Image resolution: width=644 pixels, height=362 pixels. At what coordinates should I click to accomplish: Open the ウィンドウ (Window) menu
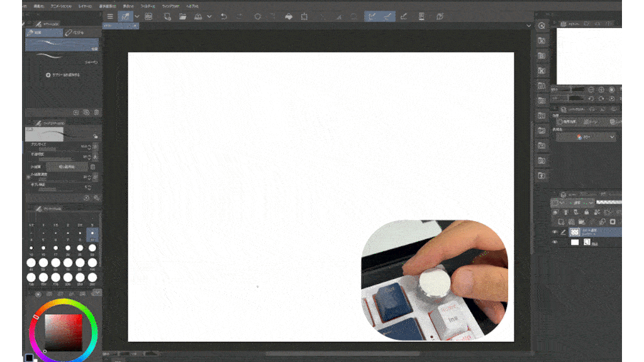(x=171, y=6)
